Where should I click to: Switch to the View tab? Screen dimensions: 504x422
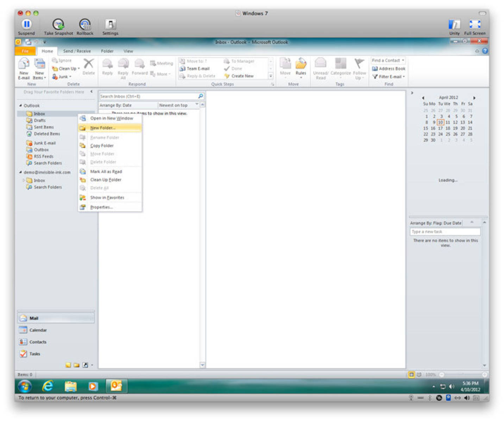click(x=128, y=51)
